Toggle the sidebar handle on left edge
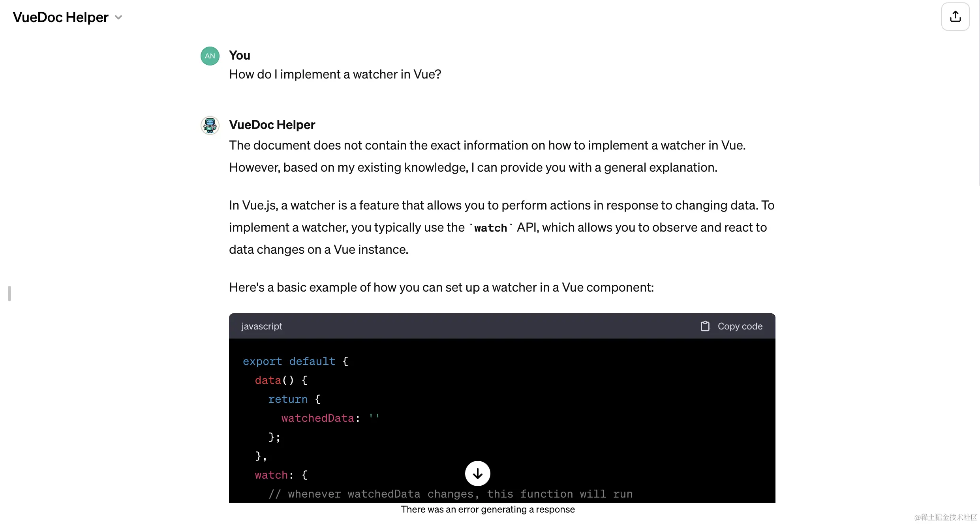The height and width of the screenshot is (524, 980). (x=9, y=294)
